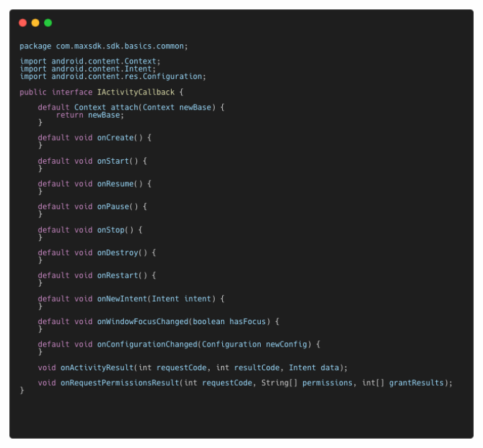Click the onCreate method name
The image size is (483, 448).
point(115,138)
